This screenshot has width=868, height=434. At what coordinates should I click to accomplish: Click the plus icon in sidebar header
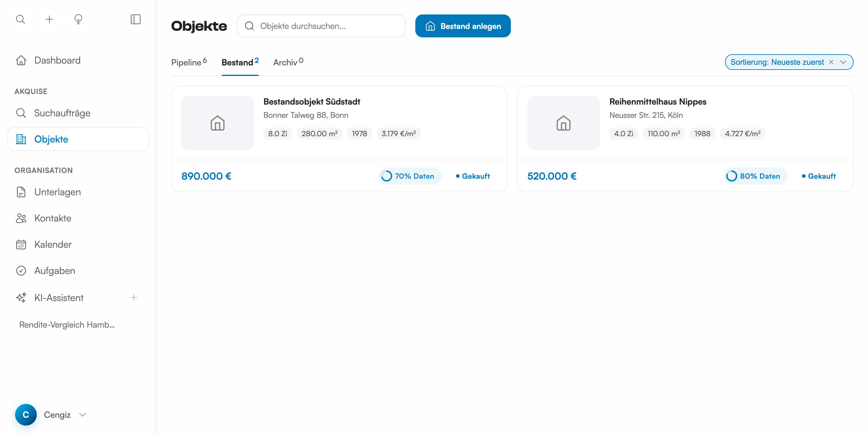(49, 19)
